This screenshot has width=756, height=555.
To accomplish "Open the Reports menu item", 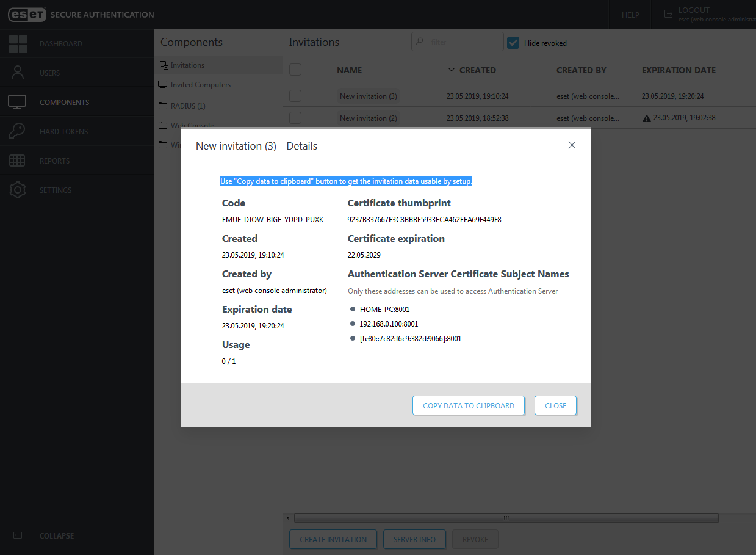I will (55, 161).
